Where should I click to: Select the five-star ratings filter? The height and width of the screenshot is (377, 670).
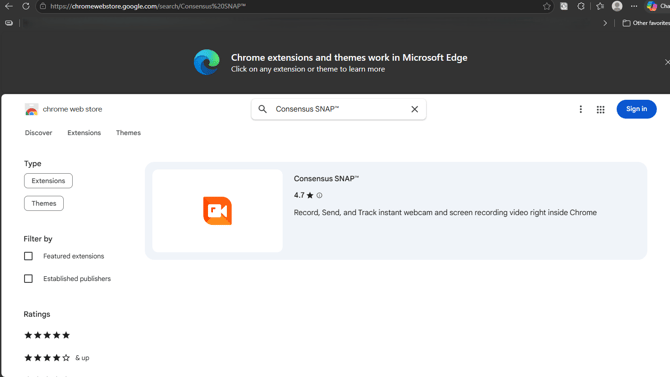click(47, 335)
